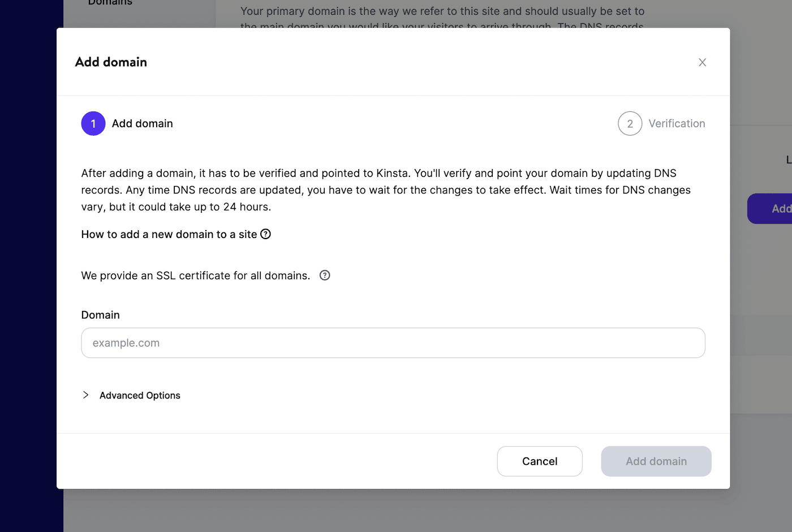Select the Add domain step label
This screenshot has height=532, width=792.
(142, 123)
